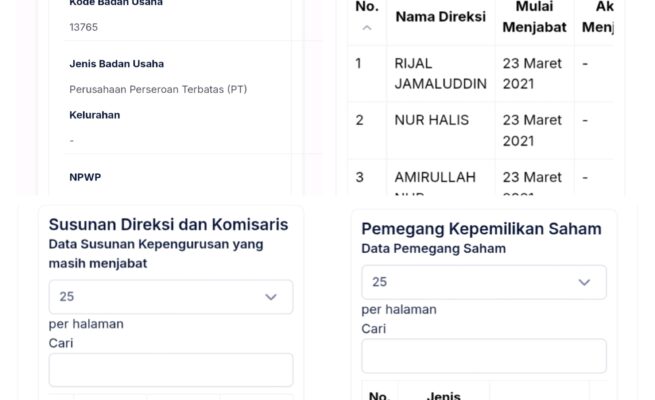Sort by the Nama Direksi column header

coord(440,17)
